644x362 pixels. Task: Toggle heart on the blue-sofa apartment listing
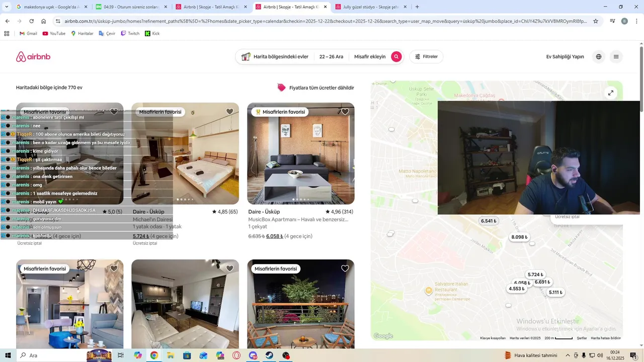(x=114, y=268)
